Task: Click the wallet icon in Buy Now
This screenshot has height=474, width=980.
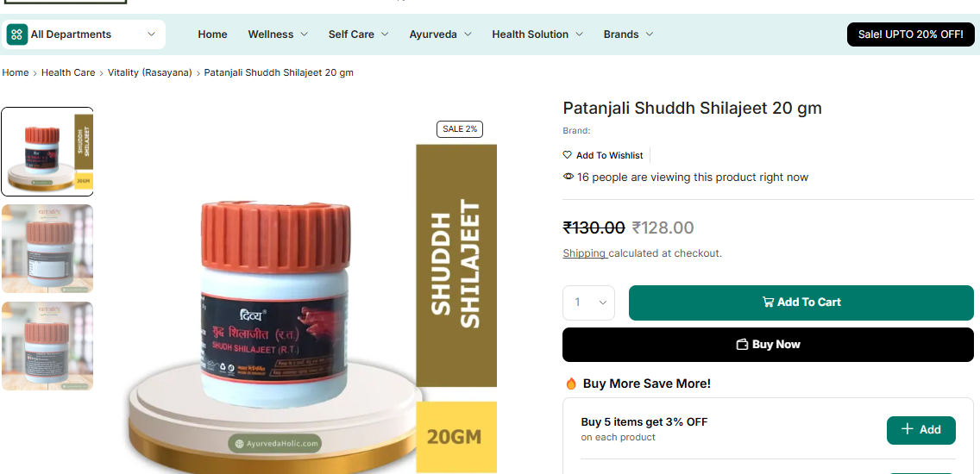Action: (743, 345)
